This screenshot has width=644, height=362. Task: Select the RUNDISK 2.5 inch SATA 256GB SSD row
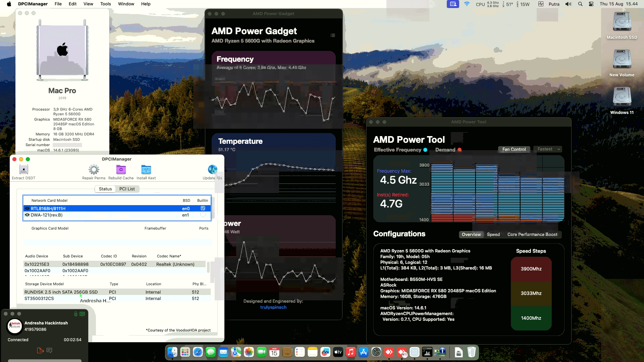click(x=117, y=292)
